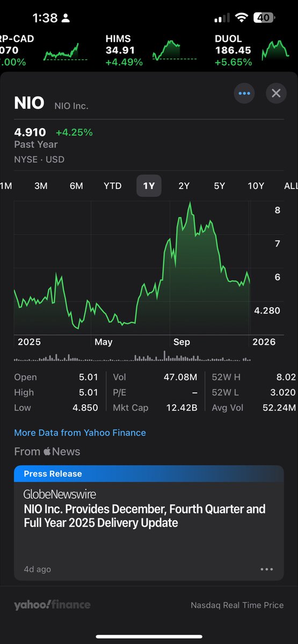Tap the 4.280 chart price marker

coord(267,311)
